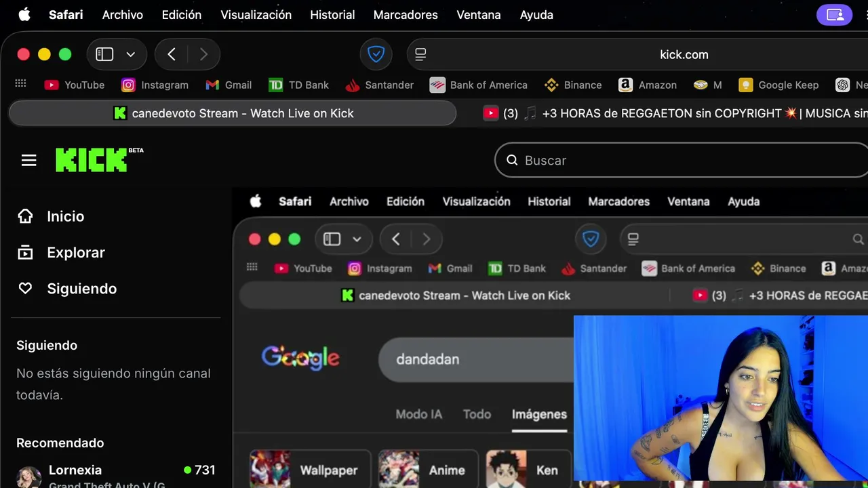This screenshot has width=868, height=488.
Task: Open recommended channel Lornexia
Action: tap(115, 474)
